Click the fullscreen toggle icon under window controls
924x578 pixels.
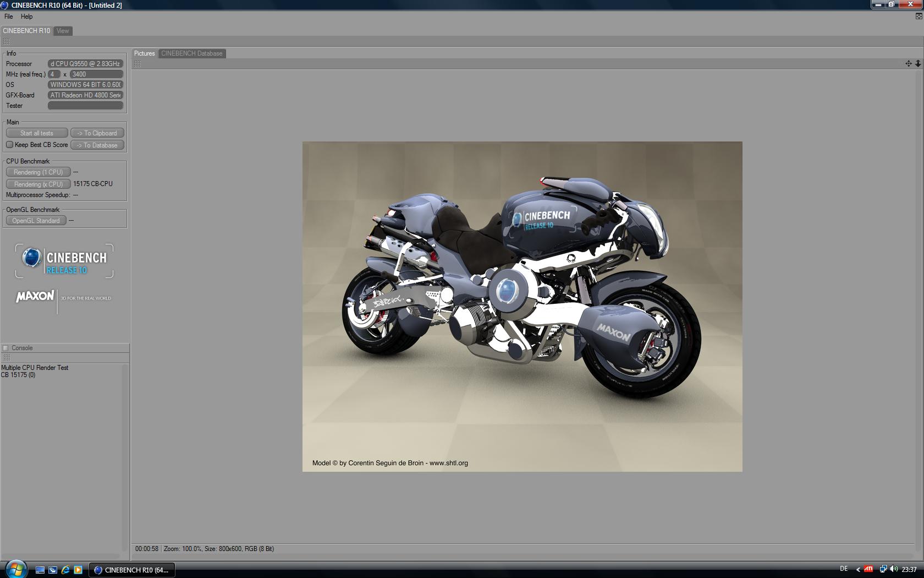click(x=919, y=17)
